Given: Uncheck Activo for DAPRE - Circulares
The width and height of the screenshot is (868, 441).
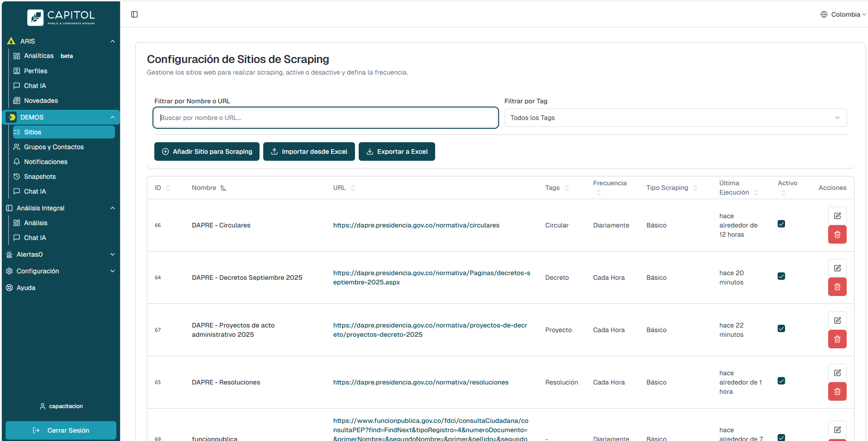Looking at the screenshot, I should pos(781,224).
